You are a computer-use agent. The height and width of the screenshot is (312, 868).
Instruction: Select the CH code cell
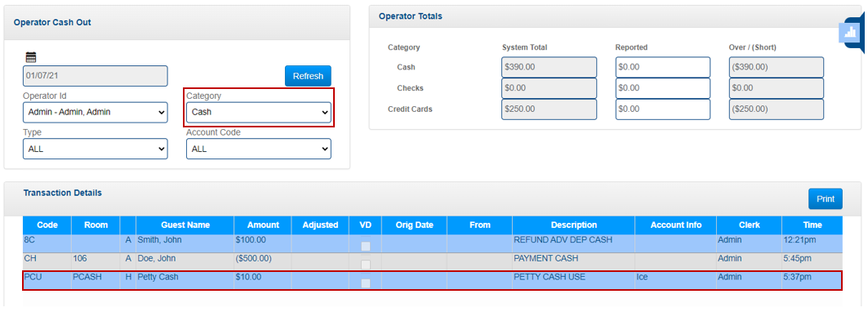point(47,262)
